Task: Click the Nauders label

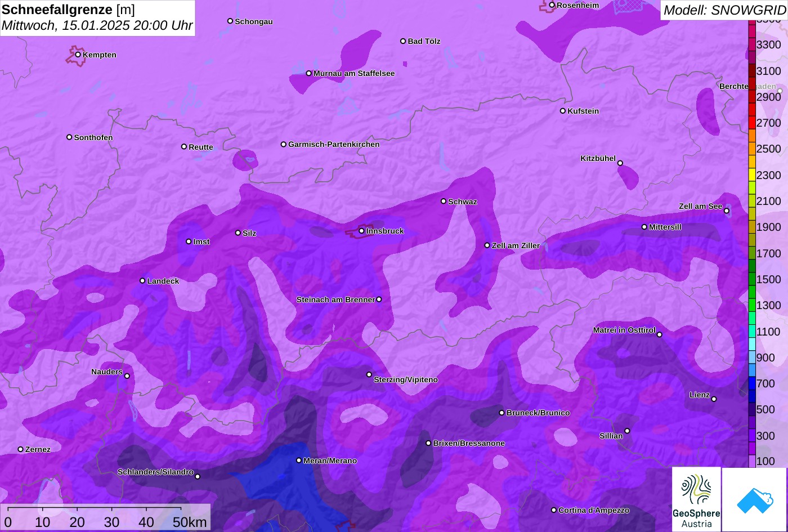Action: tap(107, 372)
